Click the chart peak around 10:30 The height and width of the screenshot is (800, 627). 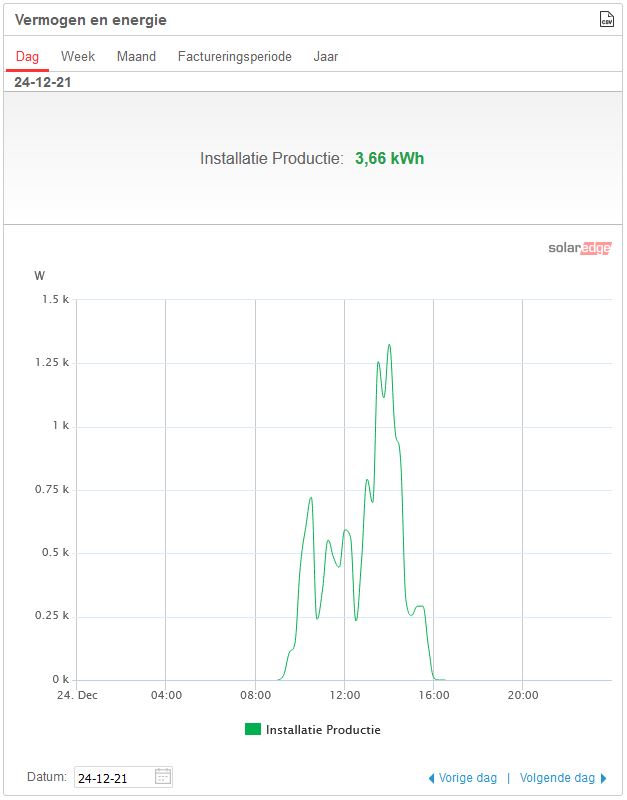click(x=311, y=498)
